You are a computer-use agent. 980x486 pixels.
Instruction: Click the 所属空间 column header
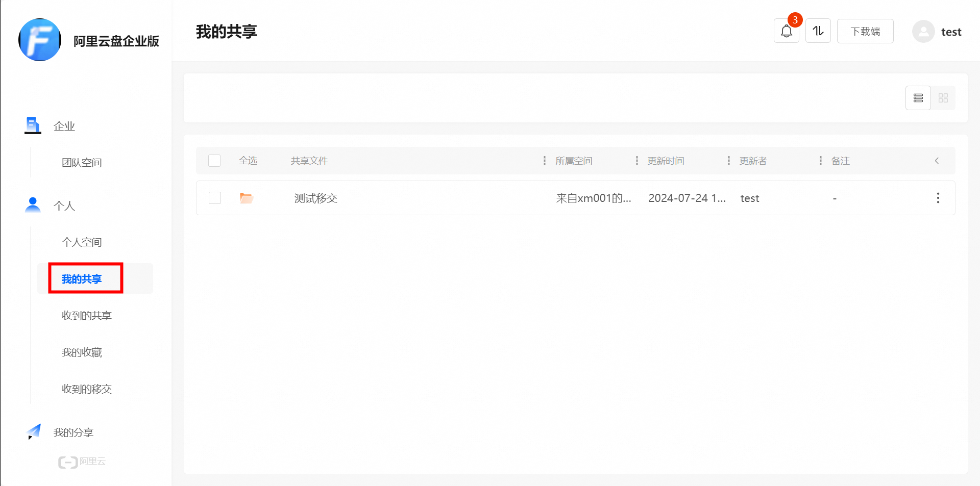coord(574,161)
